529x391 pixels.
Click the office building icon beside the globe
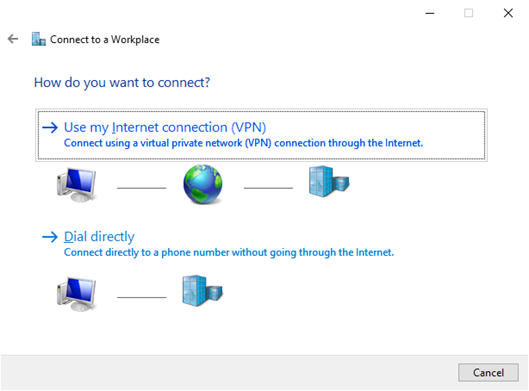coord(329,181)
